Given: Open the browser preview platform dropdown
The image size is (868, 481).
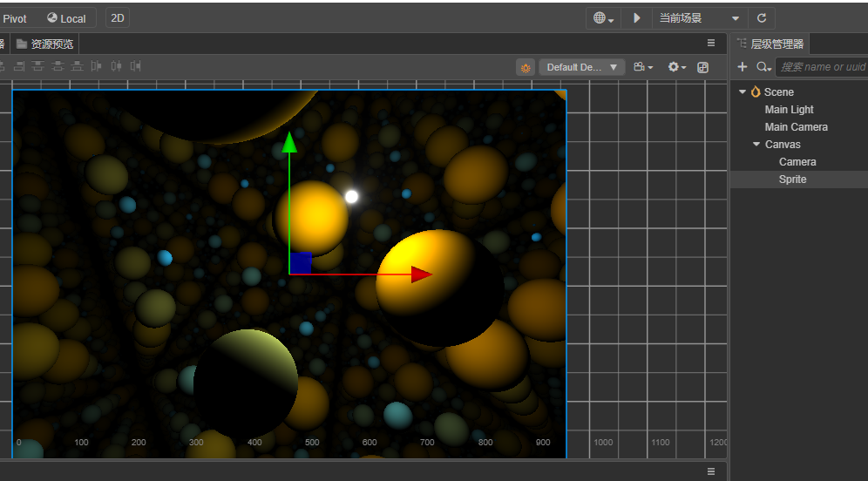Looking at the screenshot, I should coord(603,18).
